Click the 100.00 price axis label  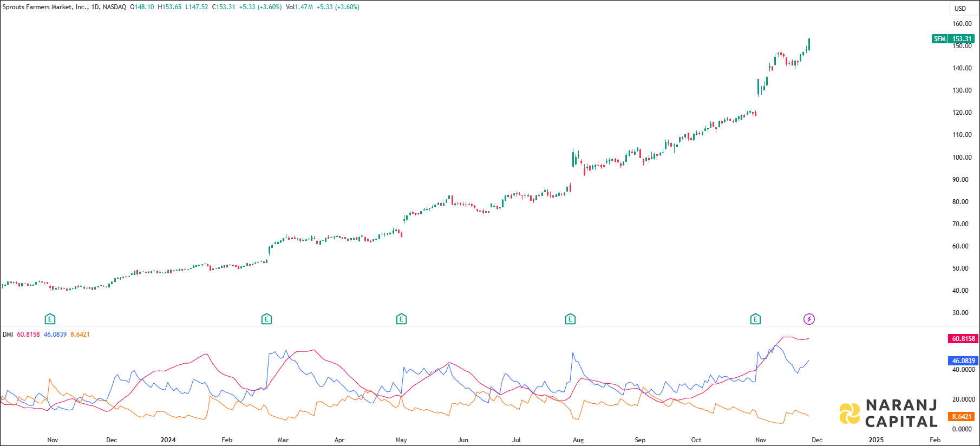click(962, 158)
